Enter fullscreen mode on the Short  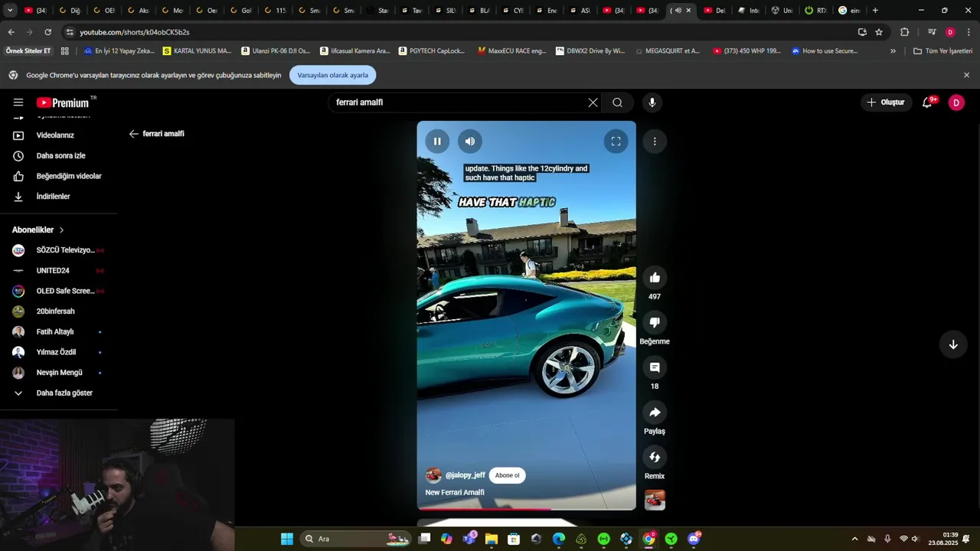[x=616, y=141]
